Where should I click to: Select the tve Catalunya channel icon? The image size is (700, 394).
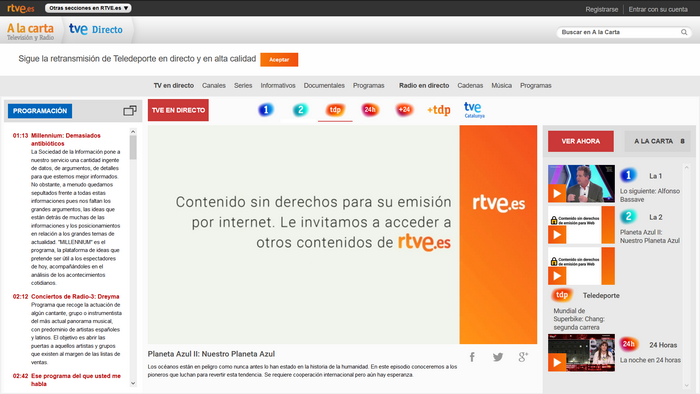[x=474, y=110]
